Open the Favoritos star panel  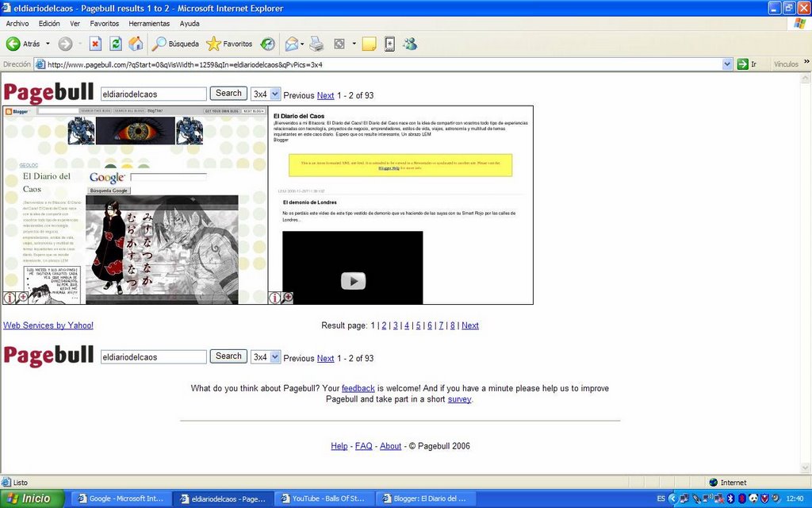tap(229, 44)
